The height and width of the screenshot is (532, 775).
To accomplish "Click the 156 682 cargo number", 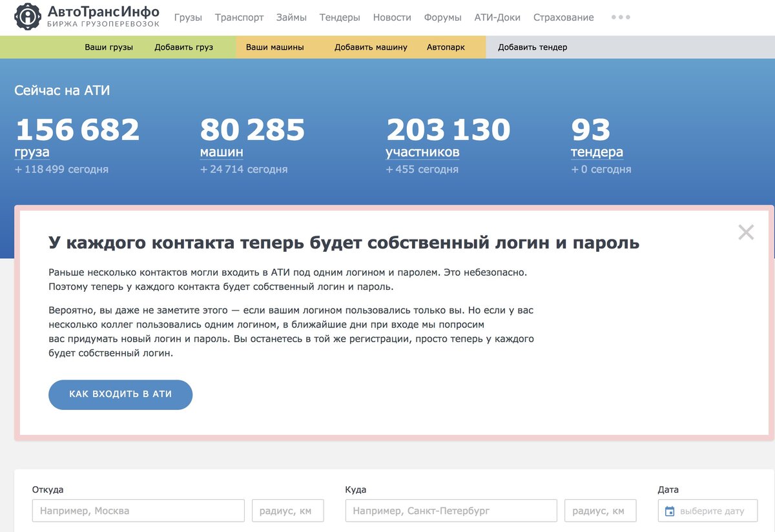I will 77,129.
